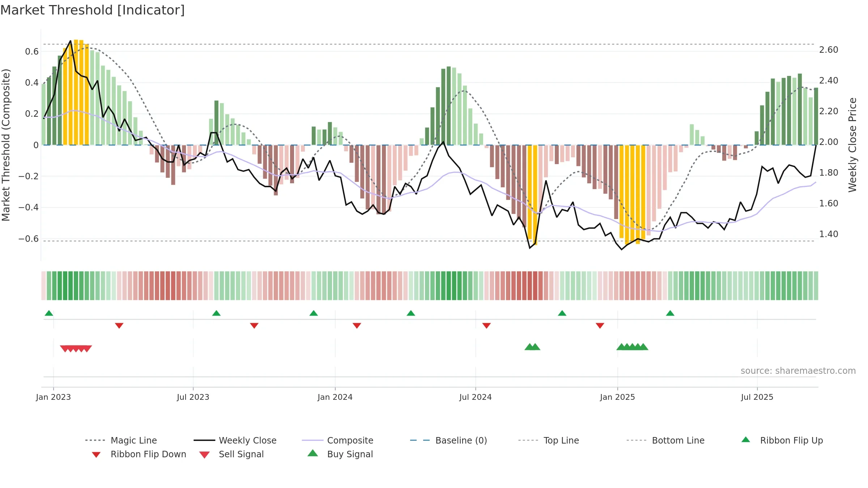Viewport: 868px width, 488px height.
Task: Click the Jul 2024 x-axis label
Action: [476, 397]
